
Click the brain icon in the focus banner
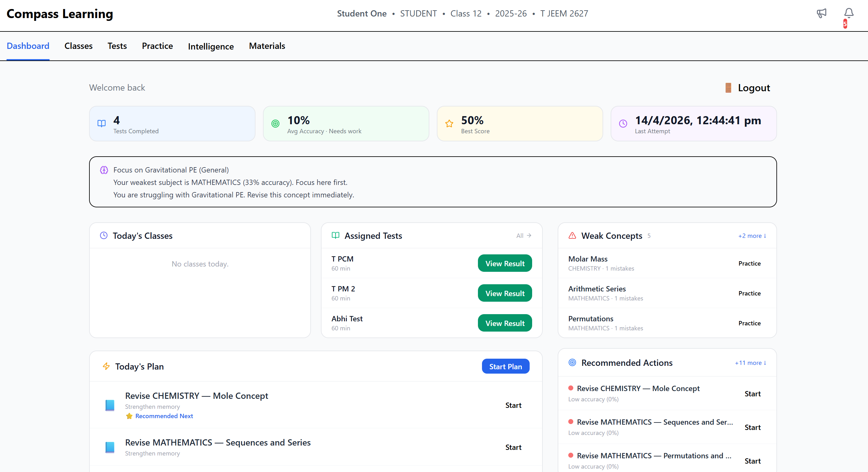(104, 170)
